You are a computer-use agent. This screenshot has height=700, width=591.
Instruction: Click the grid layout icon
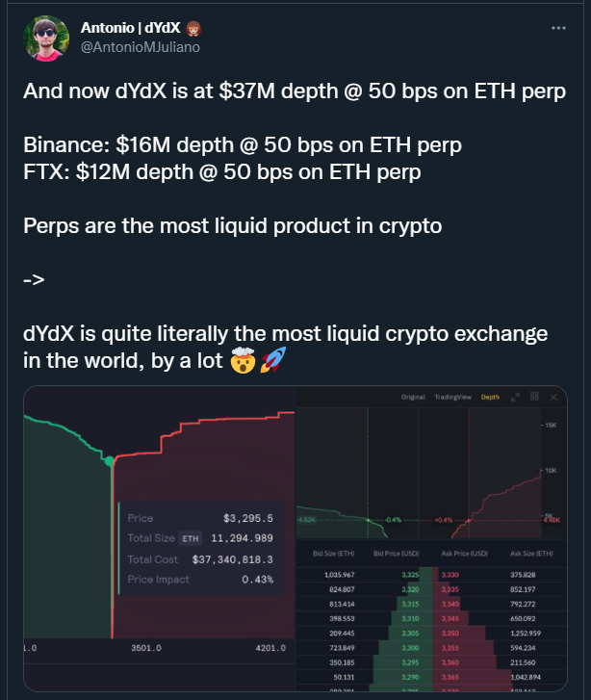tap(534, 397)
